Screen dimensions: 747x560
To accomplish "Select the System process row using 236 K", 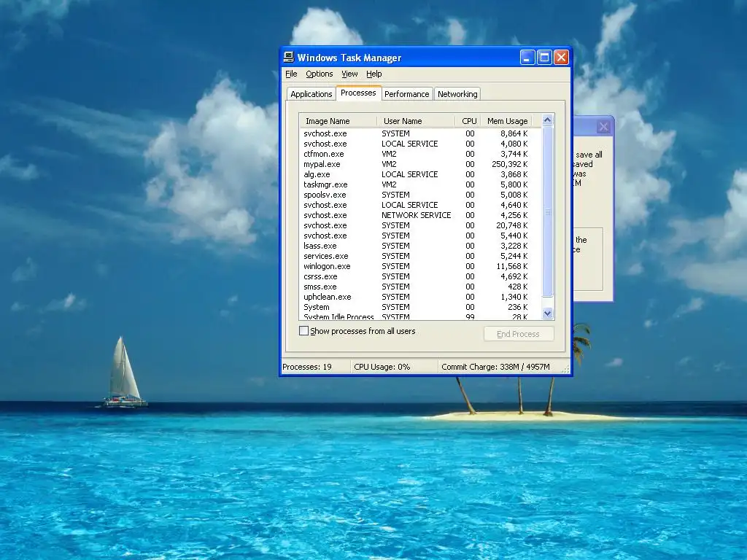I will click(421, 307).
